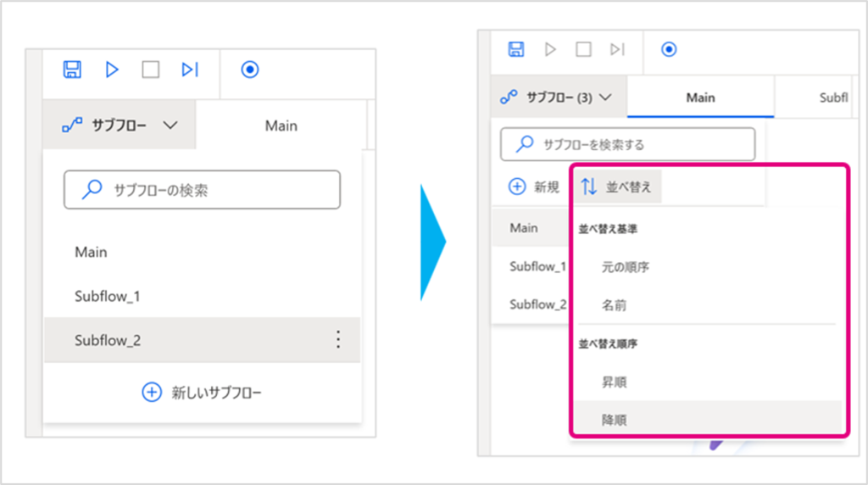Click the Save icon in the right panel
Image resolution: width=868 pixels, height=485 pixels.
[516, 49]
